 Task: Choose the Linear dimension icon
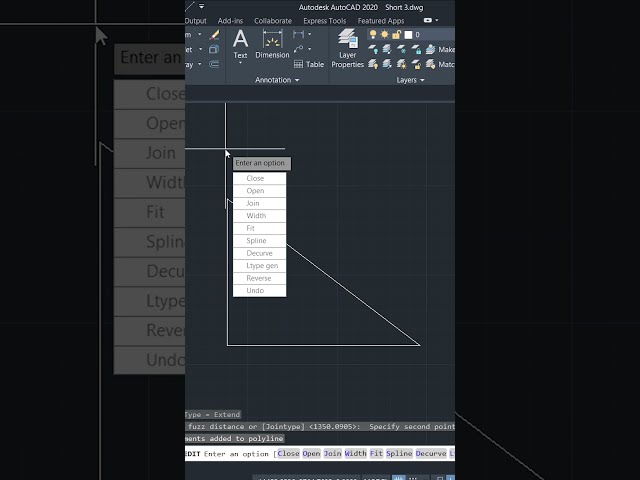(x=298, y=34)
